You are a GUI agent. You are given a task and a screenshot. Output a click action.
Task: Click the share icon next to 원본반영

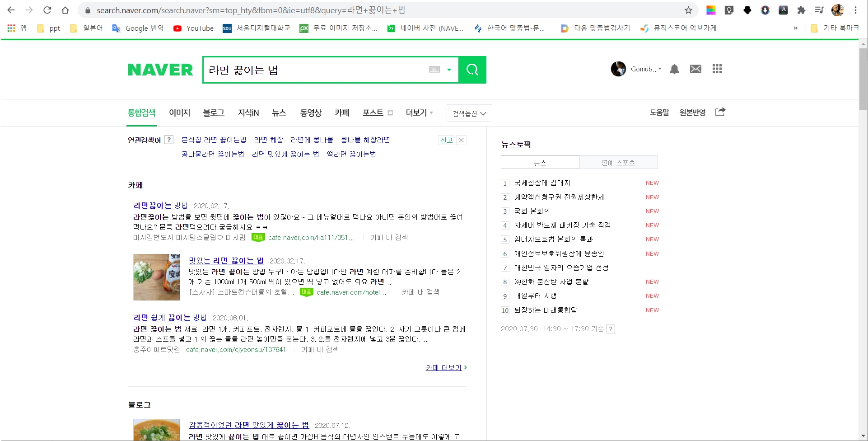[x=720, y=112]
